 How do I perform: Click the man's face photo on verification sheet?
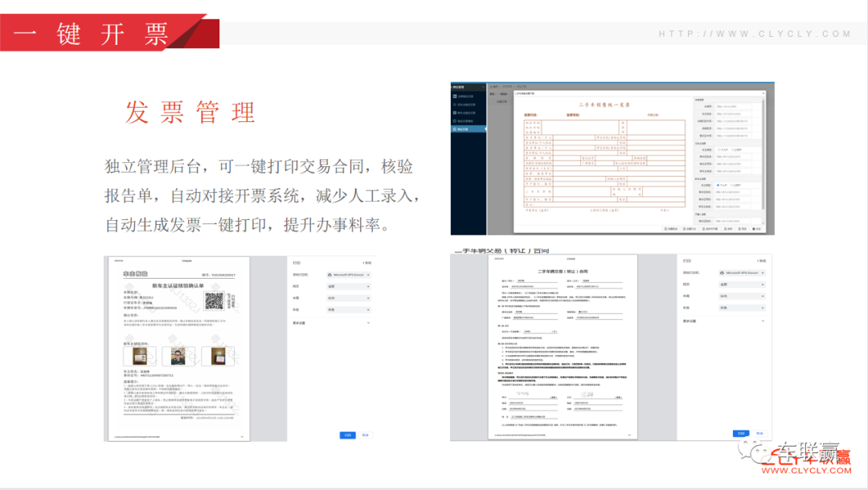pyautogui.click(x=178, y=356)
